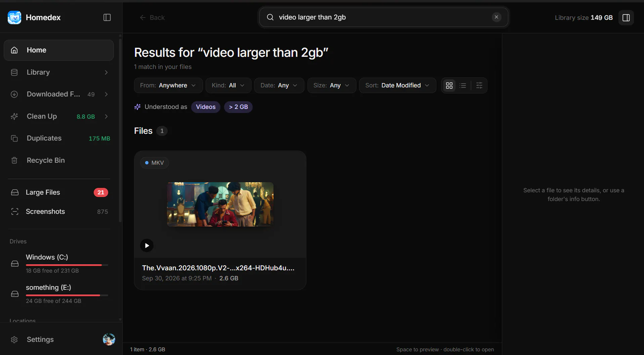Click the Duplicates copy icon

click(x=14, y=138)
